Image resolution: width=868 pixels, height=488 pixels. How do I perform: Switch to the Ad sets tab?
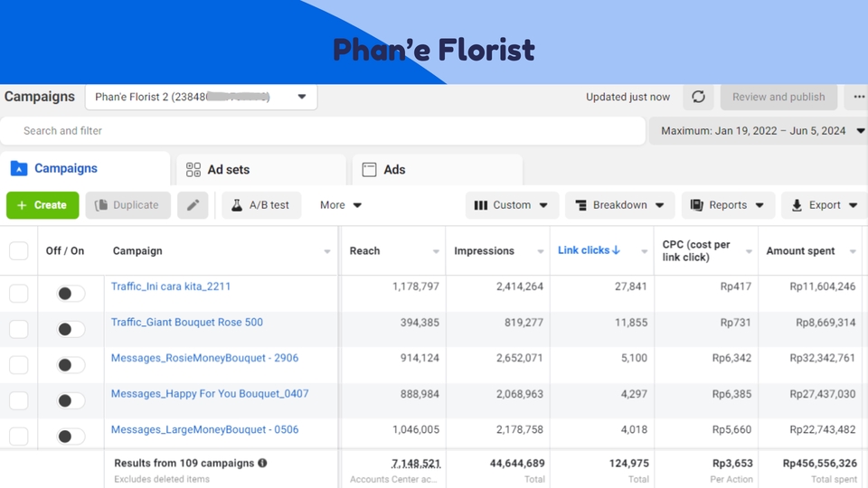[x=260, y=170]
